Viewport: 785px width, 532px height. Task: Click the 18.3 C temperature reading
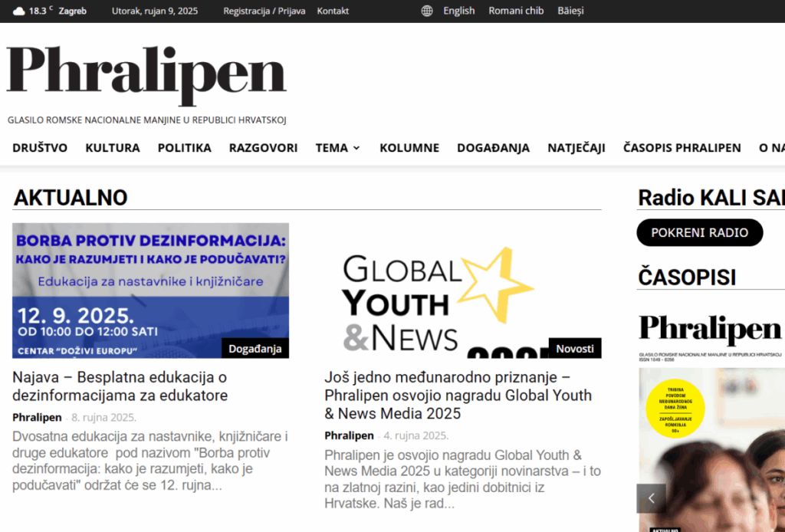click(41, 11)
